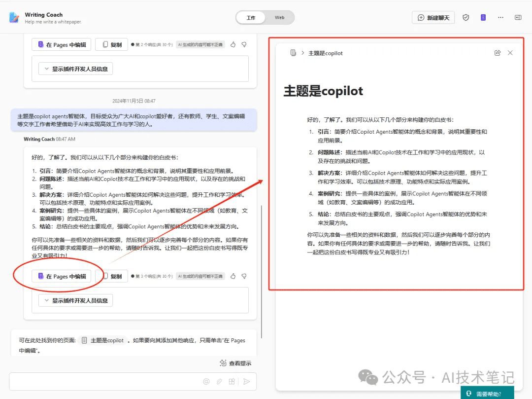Open the more options ellipsis menu
The image size is (532, 399).
(500, 18)
